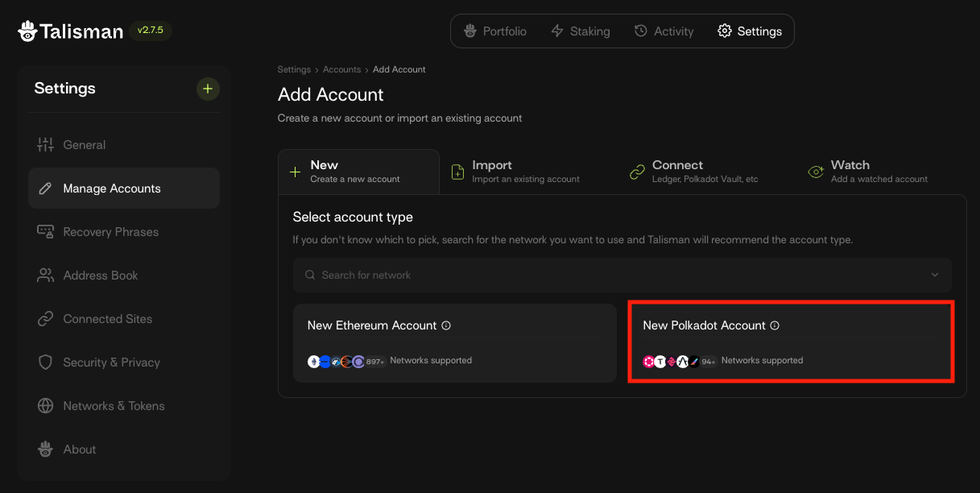Open the Portfolio tab

click(495, 31)
